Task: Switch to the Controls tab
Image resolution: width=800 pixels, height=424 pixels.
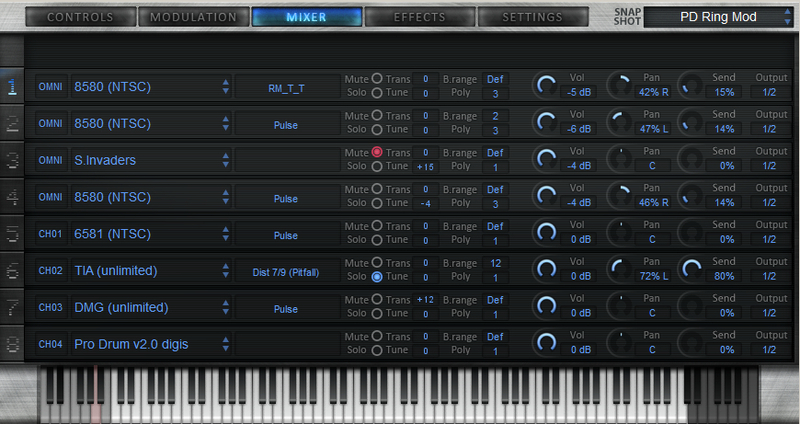Action: pyautogui.click(x=81, y=17)
